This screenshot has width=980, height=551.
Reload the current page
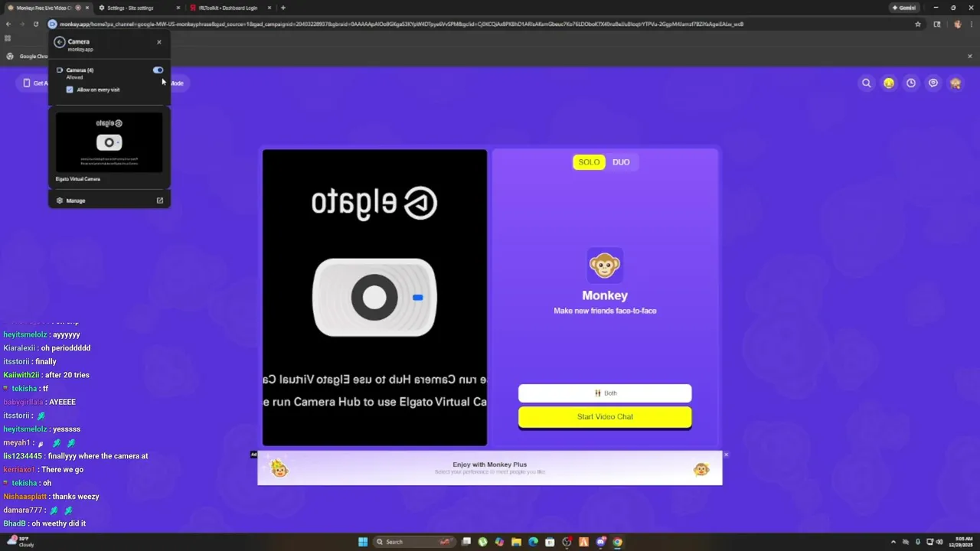[35, 24]
